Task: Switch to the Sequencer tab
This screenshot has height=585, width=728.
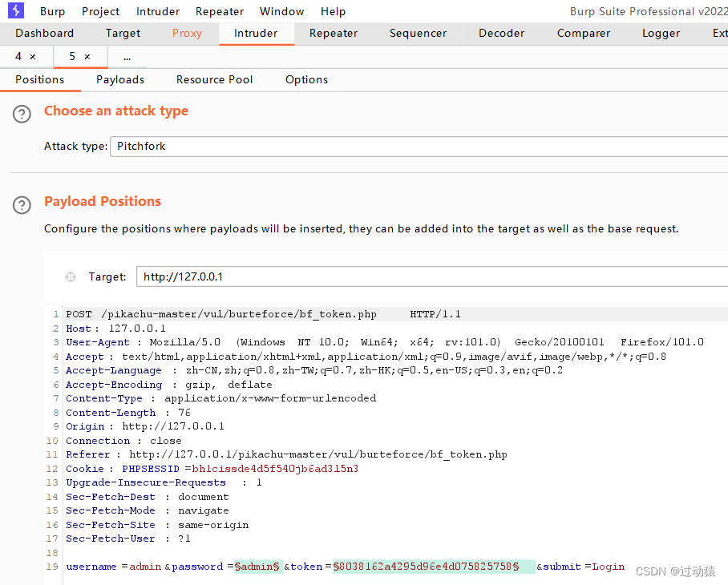Action: pos(418,34)
